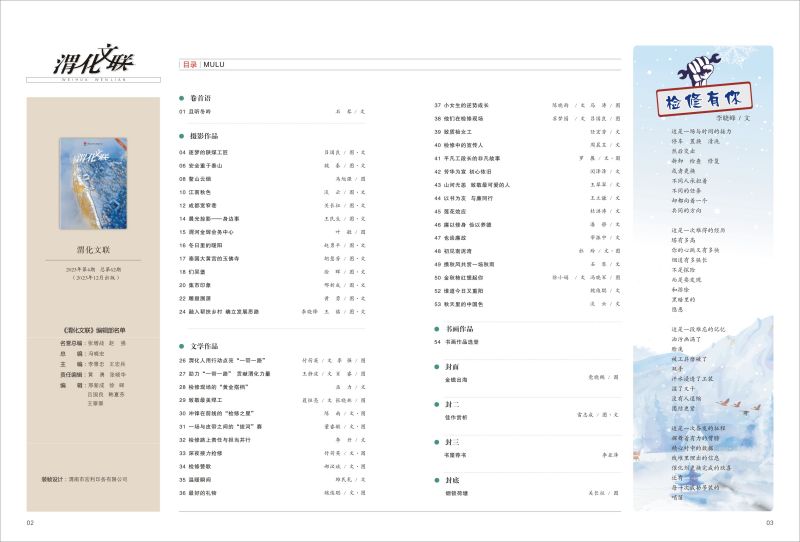
Task: Open the 文学作品 section heading
Action: coord(203,345)
